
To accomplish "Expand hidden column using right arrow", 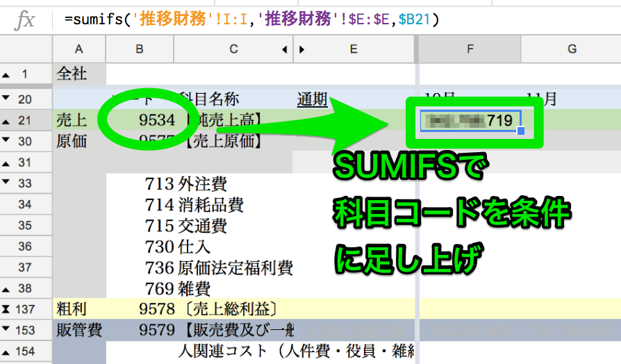I will pyautogui.click(x=301, y=49).
